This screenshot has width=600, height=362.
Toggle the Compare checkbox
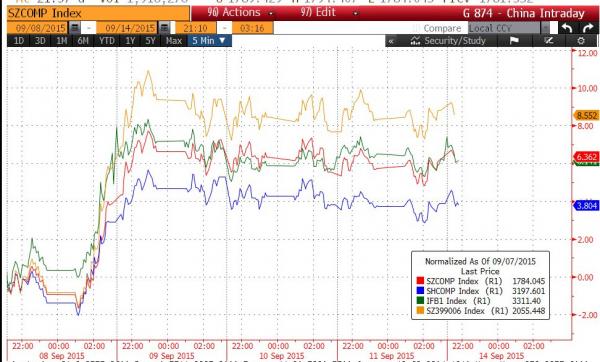pos(416,28)
